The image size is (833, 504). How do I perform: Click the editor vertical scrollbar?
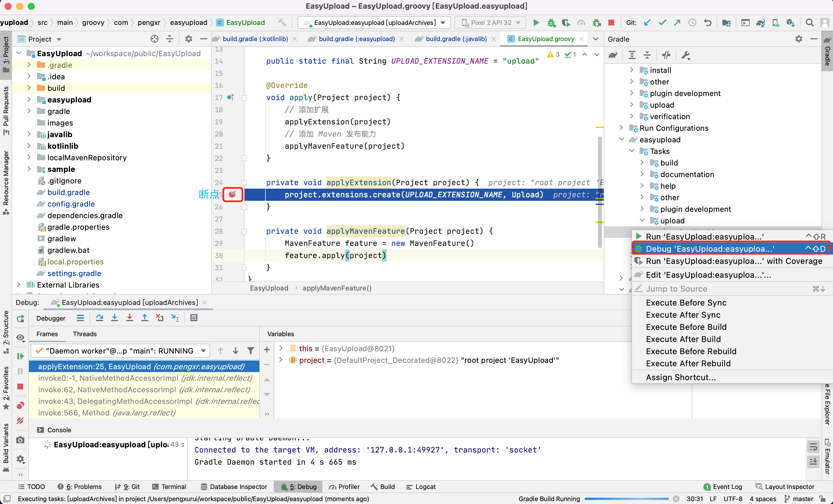(x=600, y=192)
